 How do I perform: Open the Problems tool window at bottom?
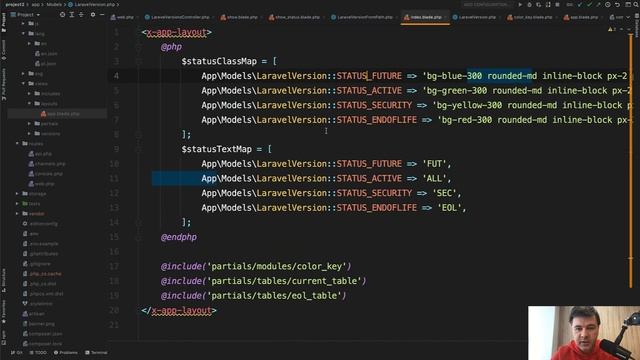coord(65,353)
